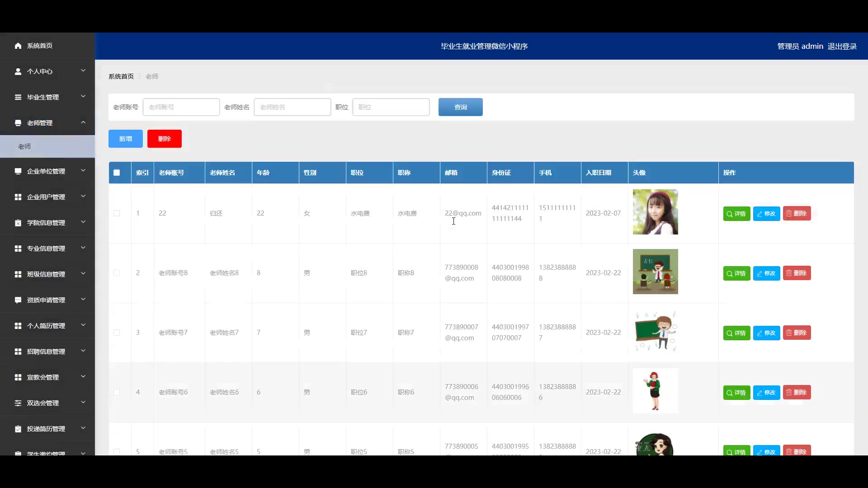Click the person icon beside 个人中心
The width and height of the screenshot is (868, 488).
click(18, 71)
